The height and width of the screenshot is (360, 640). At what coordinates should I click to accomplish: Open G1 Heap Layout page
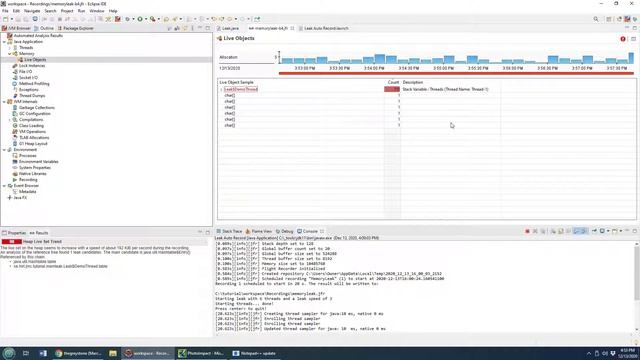(33, 144)
